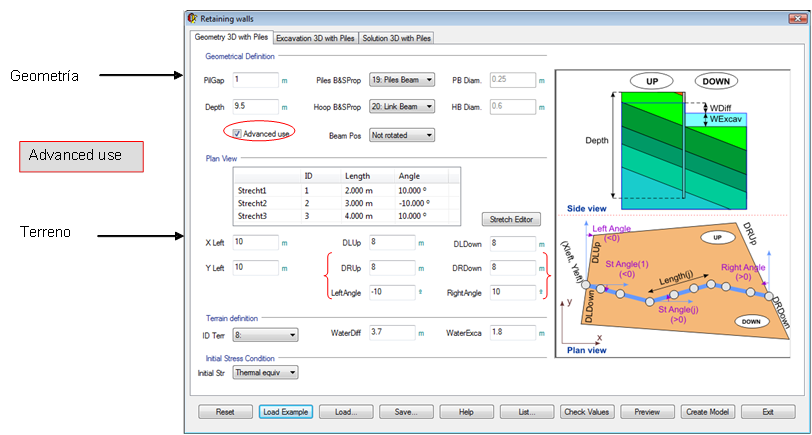Click the Save... button
The image size is (812, 435).
(x=406, y=412)
